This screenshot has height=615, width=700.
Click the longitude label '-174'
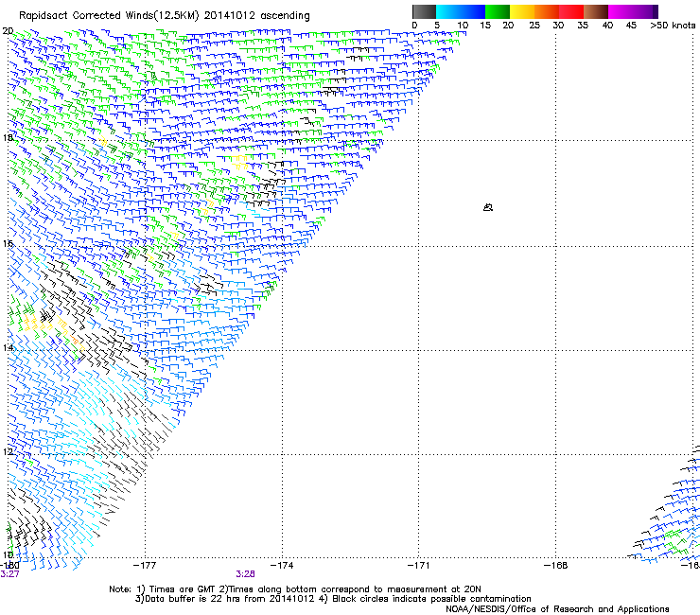tap(282, 566)
